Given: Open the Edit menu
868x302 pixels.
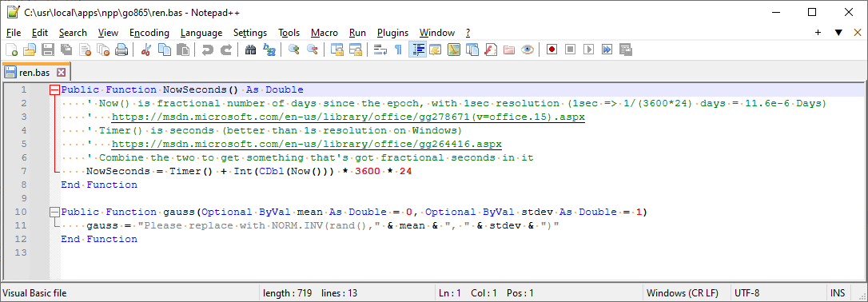Looking at the screenshot, I should tap(40, 33).
